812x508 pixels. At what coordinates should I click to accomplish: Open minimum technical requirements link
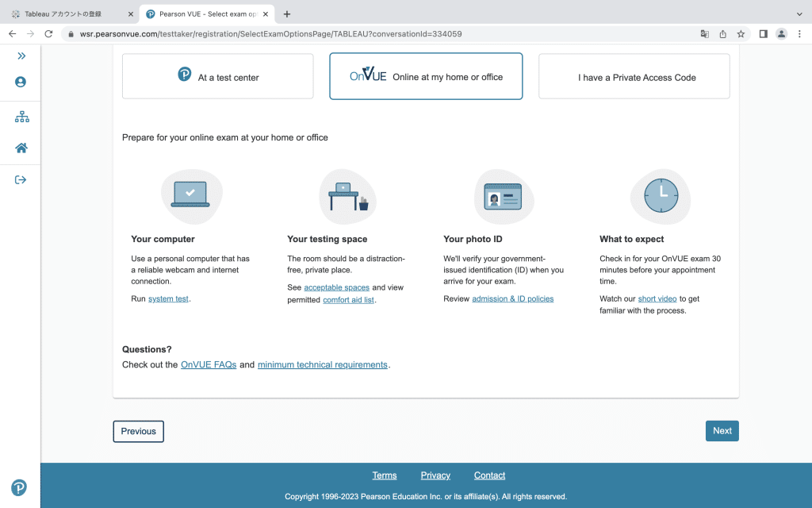[x=323, y=364]
